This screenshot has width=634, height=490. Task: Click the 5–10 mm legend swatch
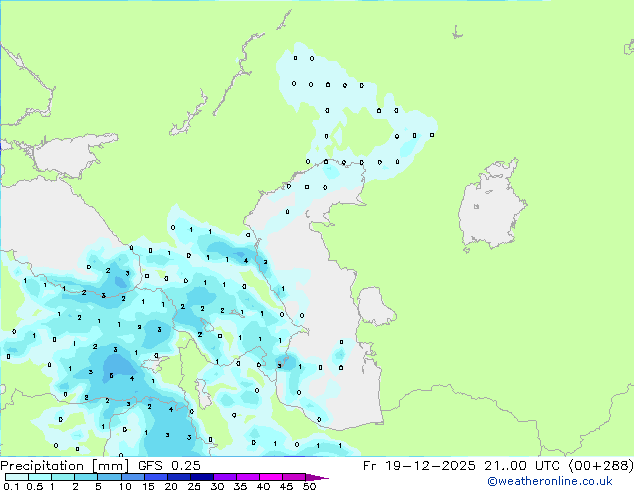point(109,477)
